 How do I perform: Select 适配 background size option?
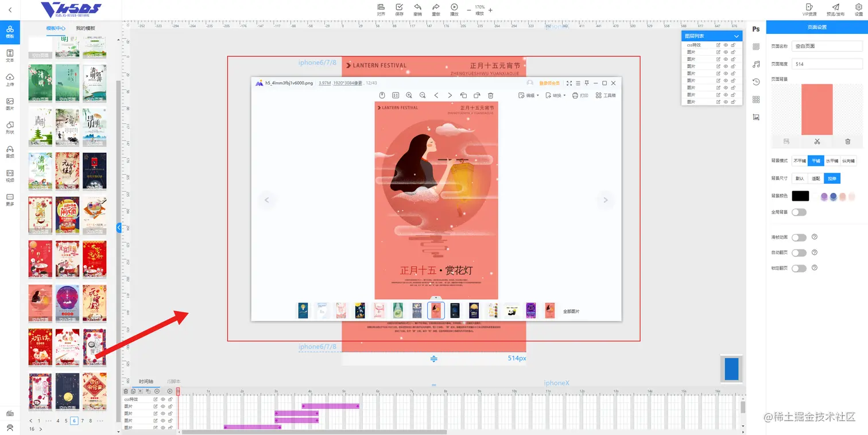coord(816,178)
